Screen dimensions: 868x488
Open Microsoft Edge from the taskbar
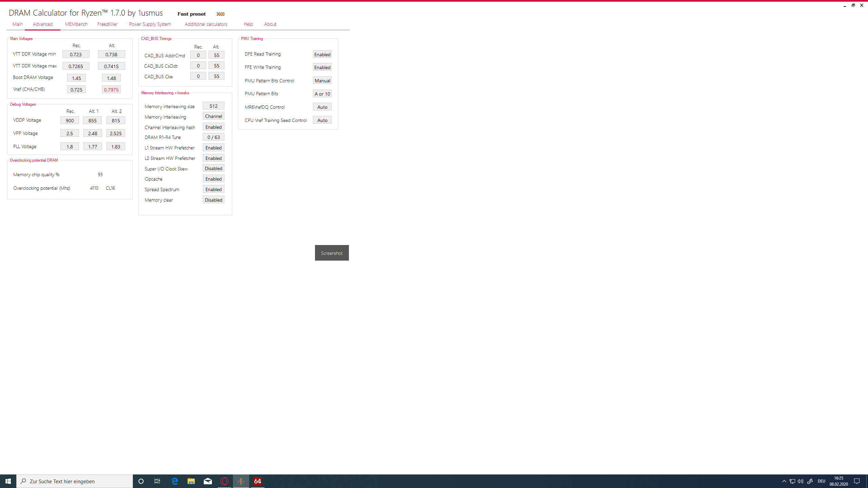pos(175,481)
